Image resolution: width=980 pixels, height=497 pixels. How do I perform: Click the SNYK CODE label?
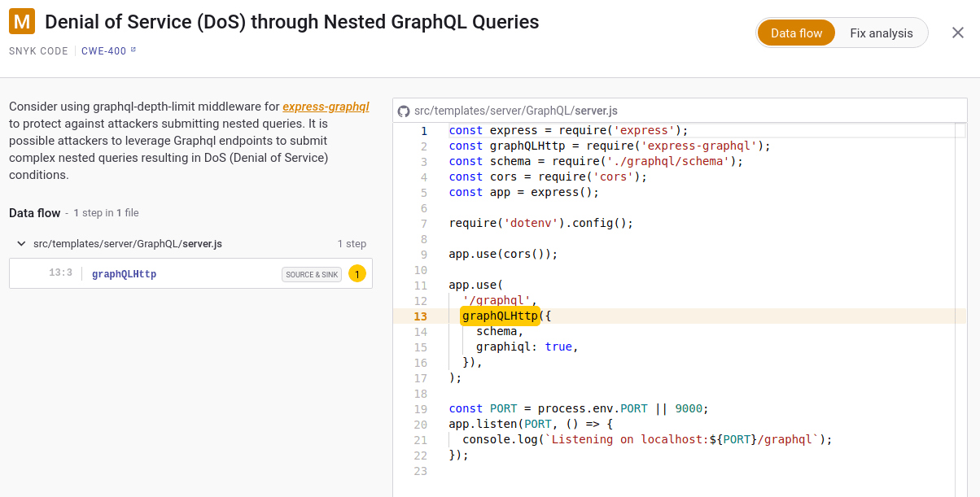(x=37, y=50)
